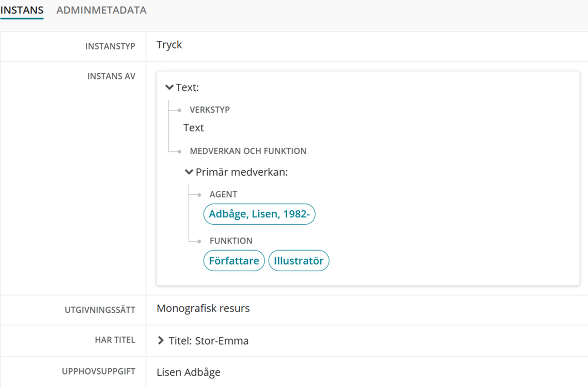588x388 pixels.
Task: Switch to the INSTANS tab
Action: tap(22, 10)
